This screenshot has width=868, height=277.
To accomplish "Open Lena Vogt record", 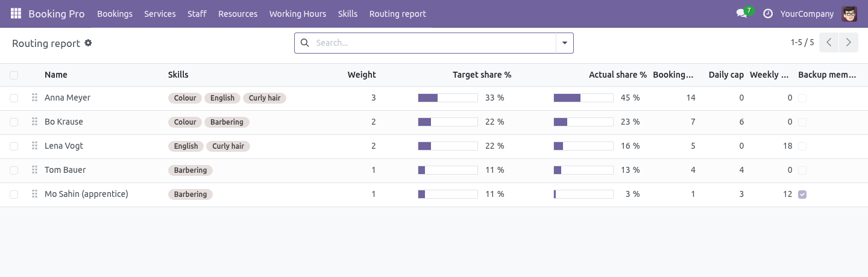I will coord(64,146).
